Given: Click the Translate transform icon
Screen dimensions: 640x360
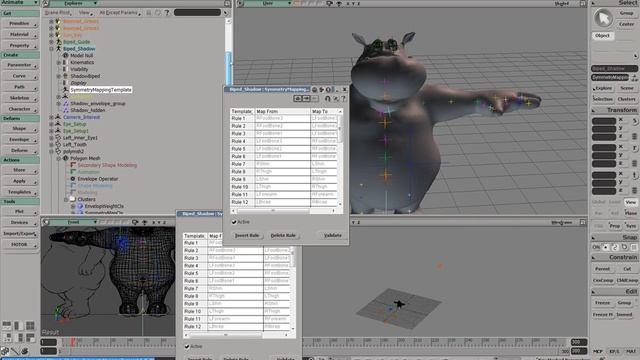Looking at the screenshot, I should pyautogui.click(x=635, y=175).
